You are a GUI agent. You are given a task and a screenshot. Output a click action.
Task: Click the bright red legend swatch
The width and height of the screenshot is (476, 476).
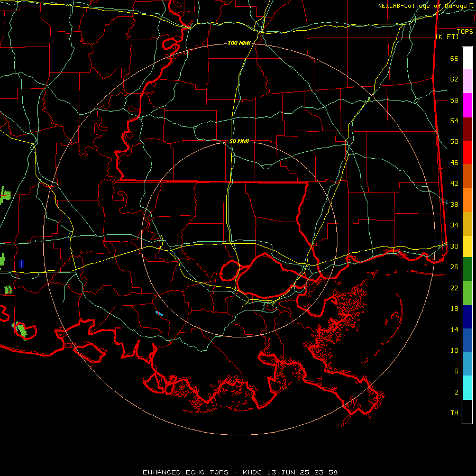467,153
